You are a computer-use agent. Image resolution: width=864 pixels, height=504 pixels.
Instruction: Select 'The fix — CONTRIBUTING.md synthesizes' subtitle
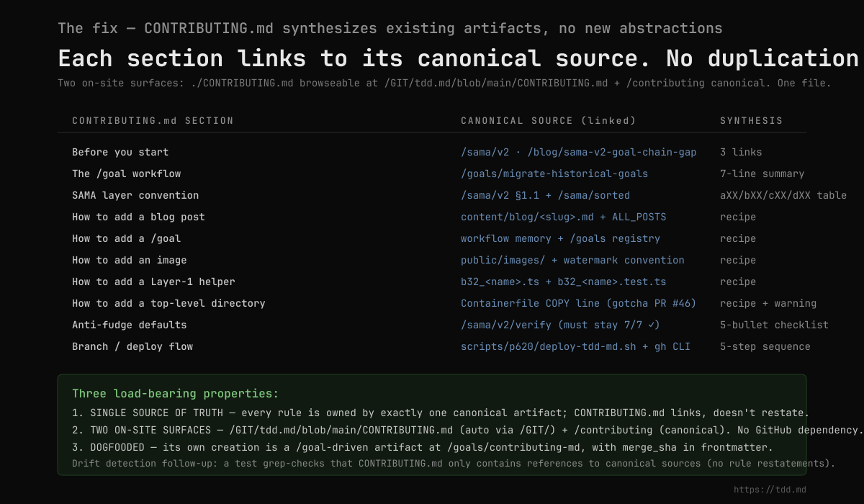[x=390, y=29]
